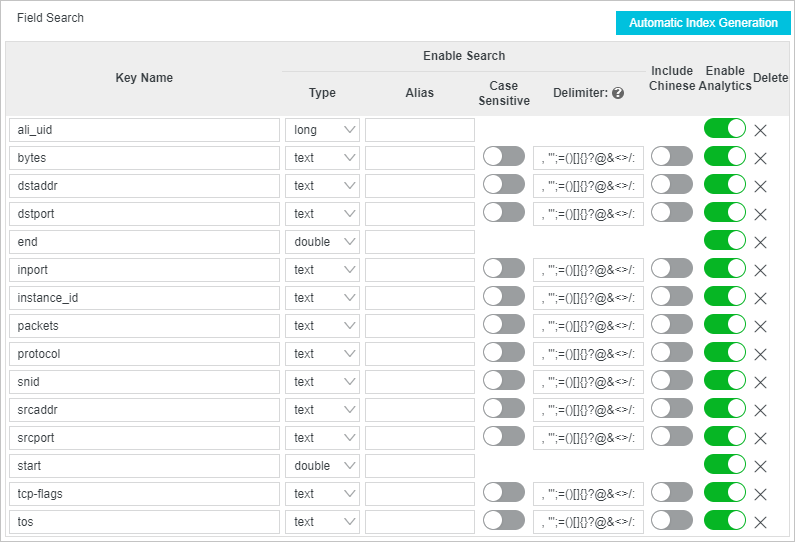This screenshot has height=542, width=795.
Task: Click the Alias input for inport field
Action: click(419, 270)
